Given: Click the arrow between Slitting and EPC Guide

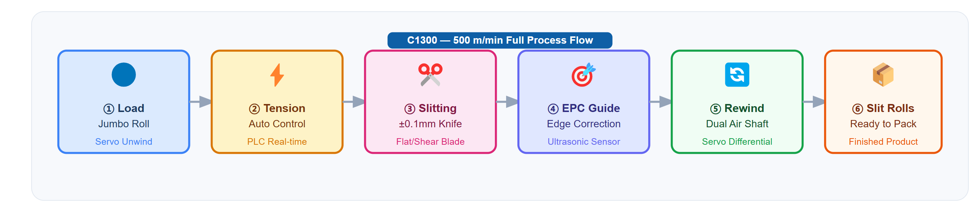Looking at the screenshot, I should [507, 101].
